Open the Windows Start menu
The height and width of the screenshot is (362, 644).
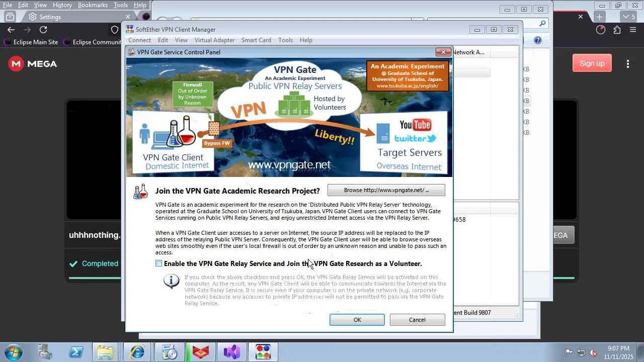tap(13, 352)
